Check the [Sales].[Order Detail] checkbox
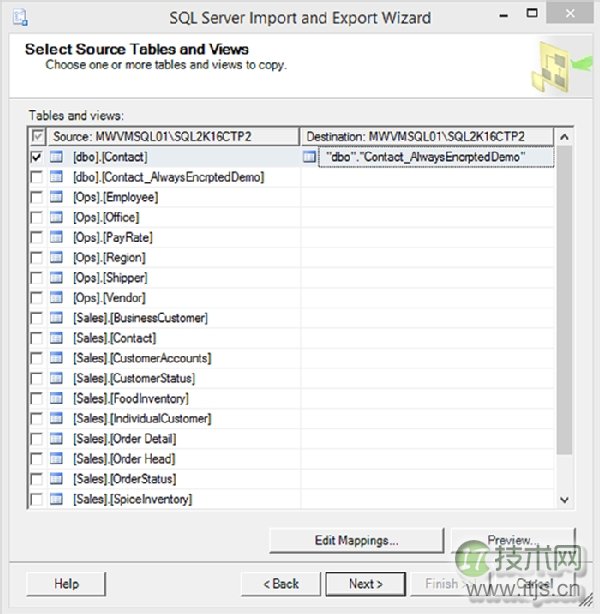The image size is (600, 614). point(36,439)
